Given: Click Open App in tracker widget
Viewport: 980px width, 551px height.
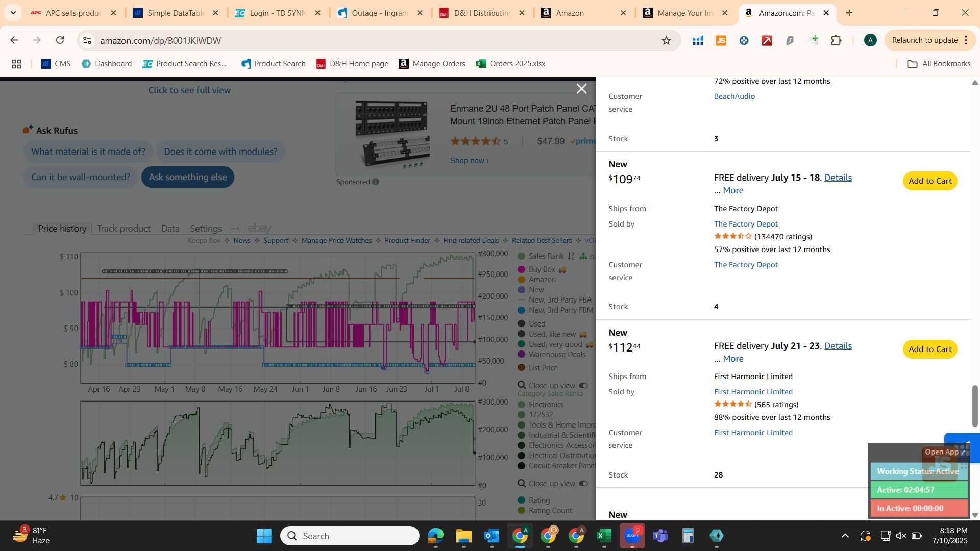Looking at the screenshot, I should pyautogui.click(x=944, y=452).
